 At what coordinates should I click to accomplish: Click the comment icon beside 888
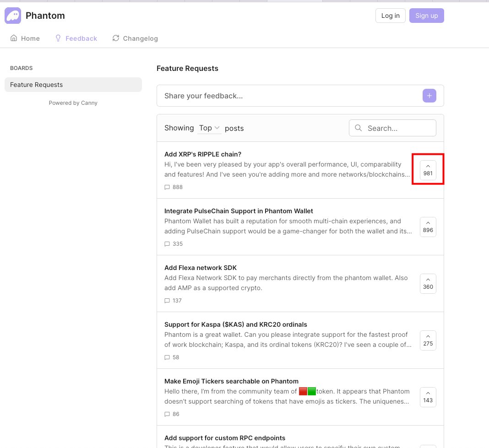coord(167,187)
